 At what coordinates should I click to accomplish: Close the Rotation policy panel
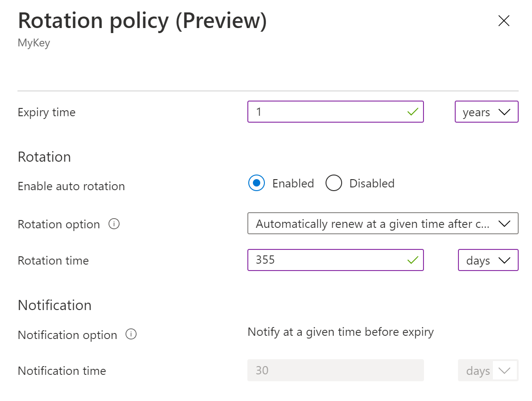click(504, 21)
